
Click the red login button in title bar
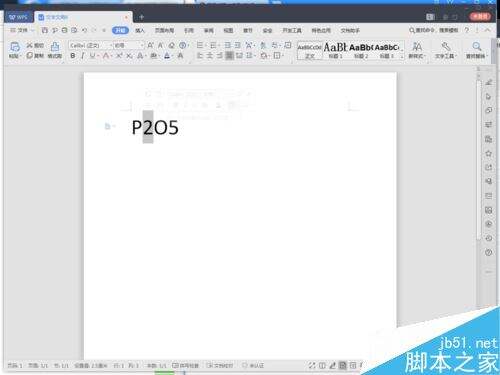click(x=480, y=16)
